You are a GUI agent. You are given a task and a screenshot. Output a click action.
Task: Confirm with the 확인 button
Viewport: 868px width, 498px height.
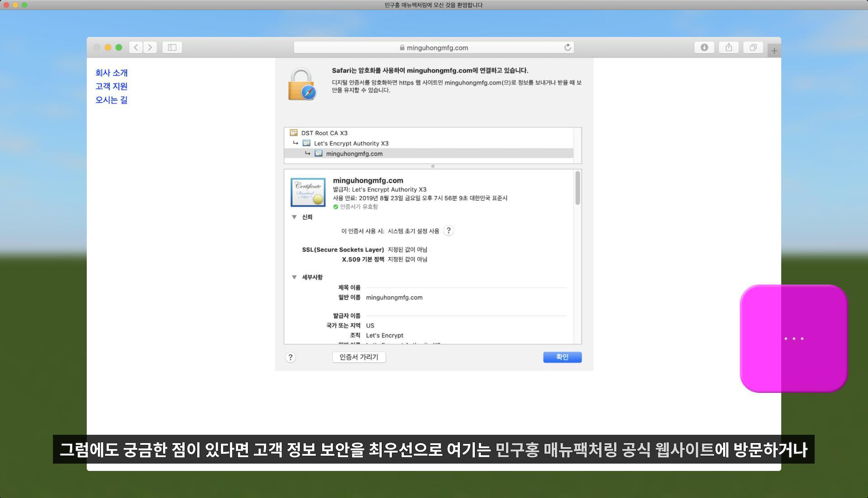562,357
